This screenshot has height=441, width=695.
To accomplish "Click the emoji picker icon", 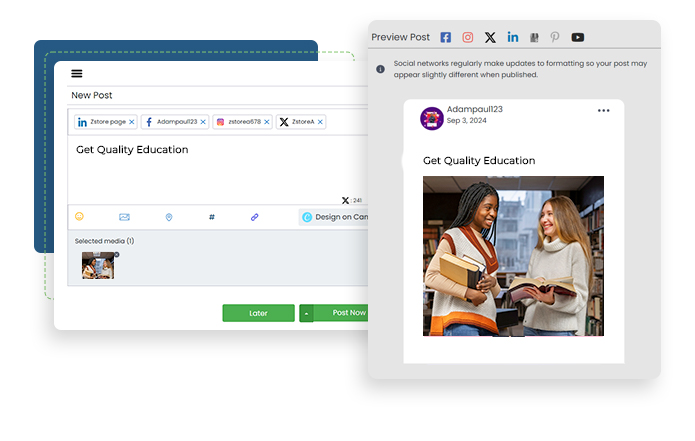I will (79, 216).
